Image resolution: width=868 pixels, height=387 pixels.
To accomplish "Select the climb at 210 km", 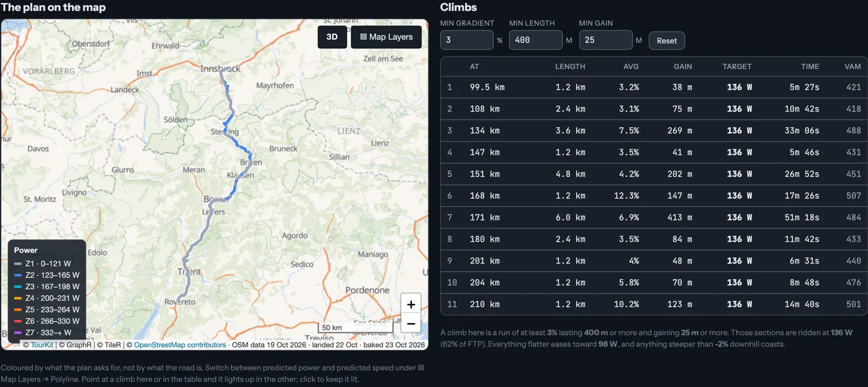I will coord(654,304).
